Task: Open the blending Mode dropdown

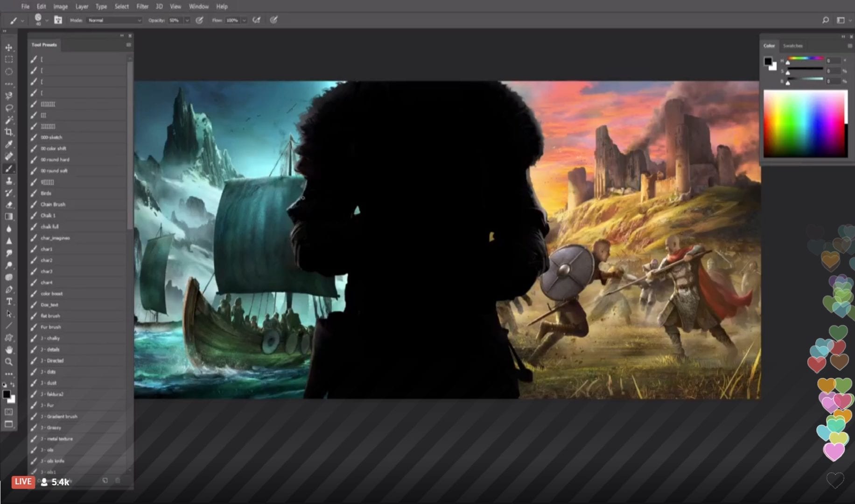Action: coord(114,20)
